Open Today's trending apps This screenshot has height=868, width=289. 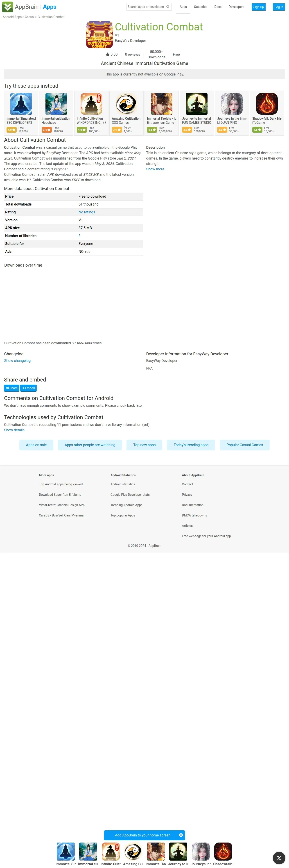[191, 445]
